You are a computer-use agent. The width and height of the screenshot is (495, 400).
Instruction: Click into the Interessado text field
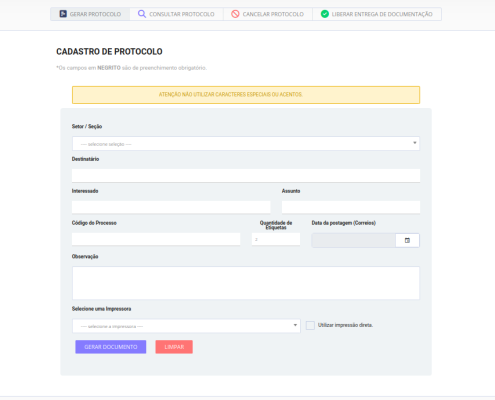(171, 207)
